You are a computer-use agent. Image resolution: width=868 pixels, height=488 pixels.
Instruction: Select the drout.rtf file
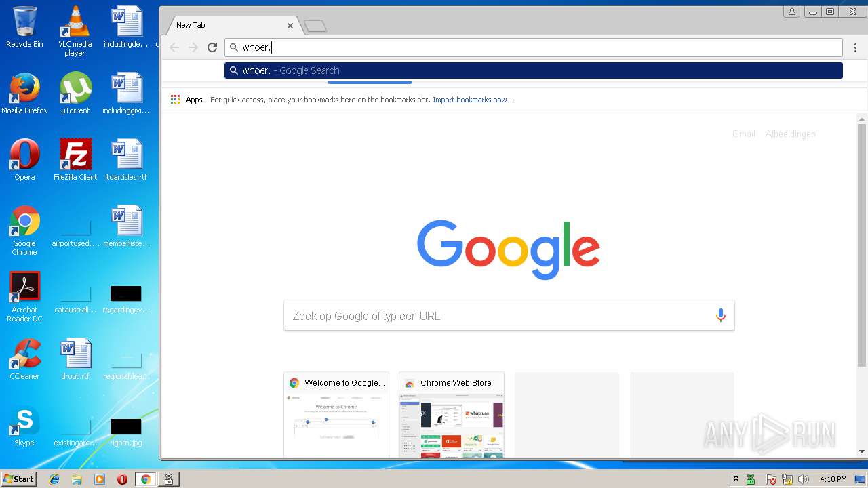75,359
